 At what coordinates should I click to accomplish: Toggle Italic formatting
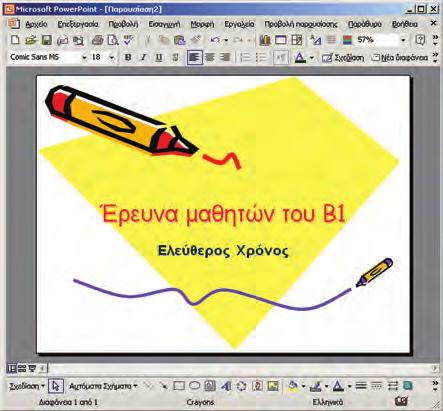coord(143,58)
